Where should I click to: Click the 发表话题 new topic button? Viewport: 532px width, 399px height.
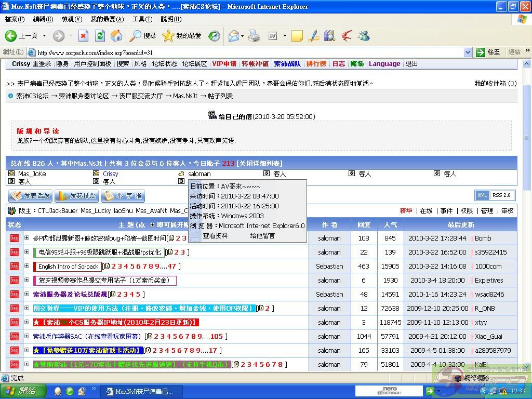point(30,196)
